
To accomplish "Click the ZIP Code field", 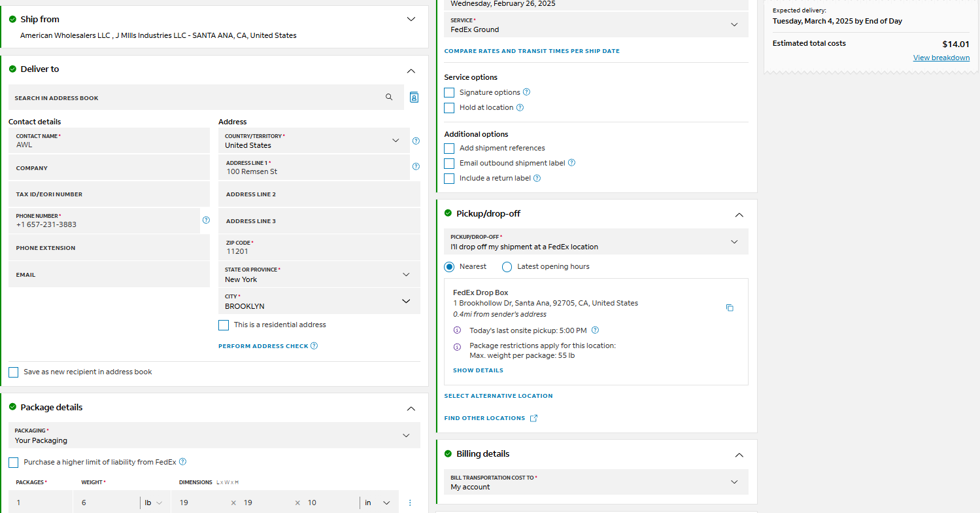I will click(x=319, y=247).
